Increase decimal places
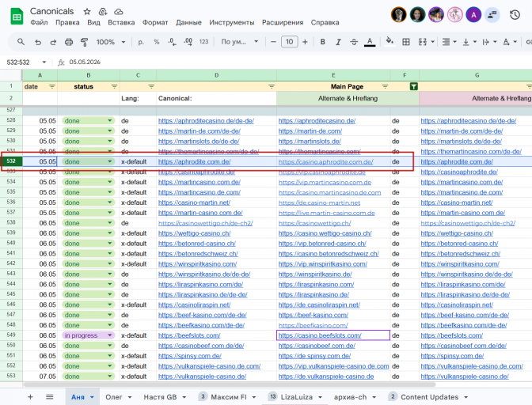The height and width of the screenshot is (405, 532). point(188,42)
